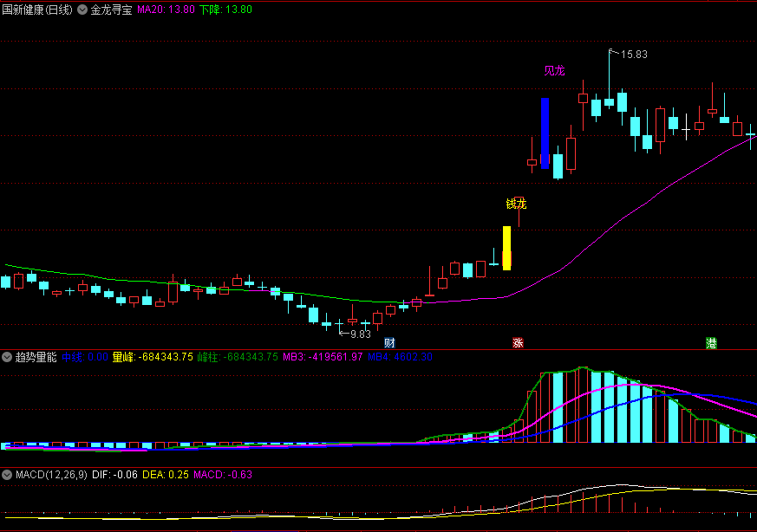Screen dimensions: 757x532
Task: Click the MB4: 4602.30 value
Action: pos(401,357)
